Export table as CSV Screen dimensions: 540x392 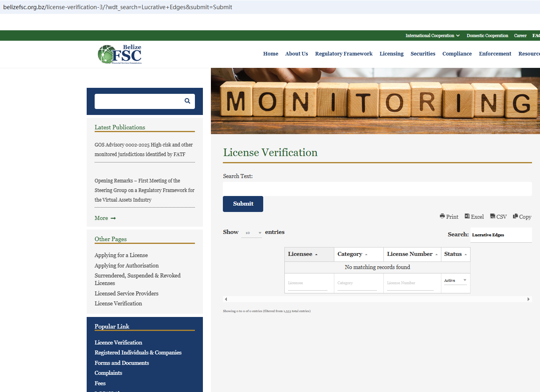(x=498, y=217)
